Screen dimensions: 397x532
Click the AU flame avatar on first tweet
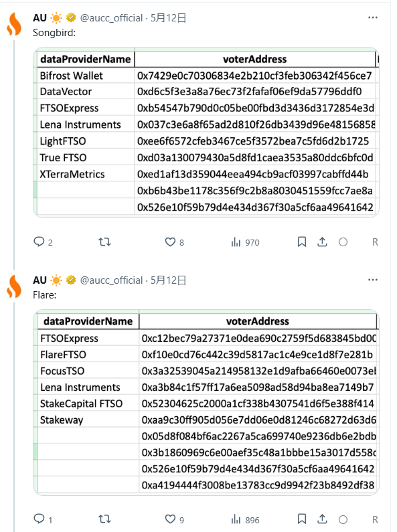[14, 25]
